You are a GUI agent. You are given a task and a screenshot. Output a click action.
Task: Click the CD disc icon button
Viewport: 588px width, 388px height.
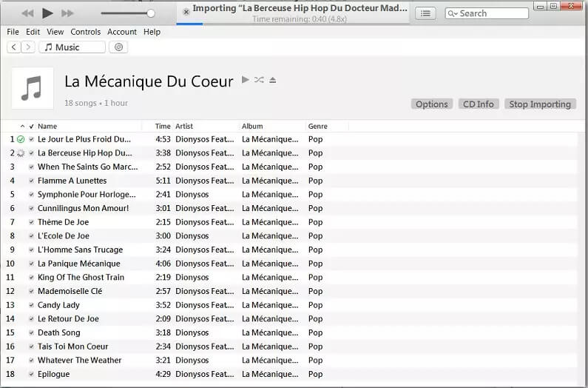tap(118, 47)
